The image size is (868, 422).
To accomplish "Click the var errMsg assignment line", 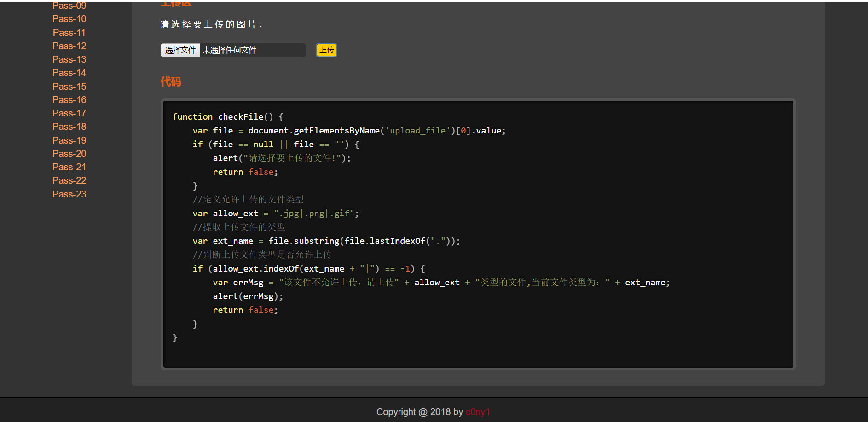I will tap(441, 283).
